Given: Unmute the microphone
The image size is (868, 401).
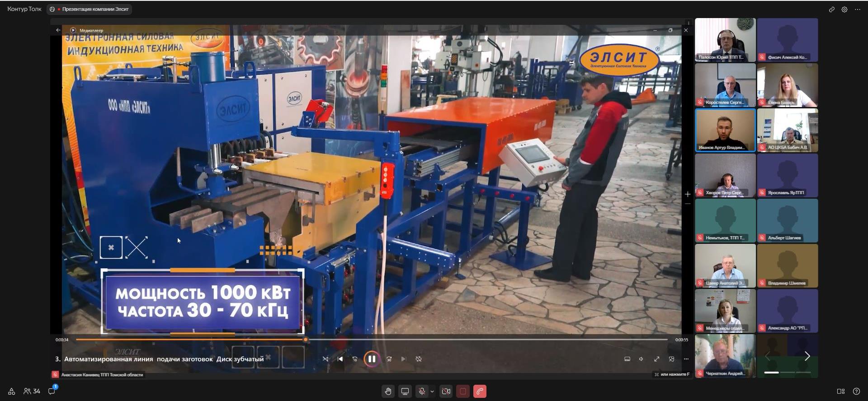Looking at the screenshot, I should coord(421,392).
